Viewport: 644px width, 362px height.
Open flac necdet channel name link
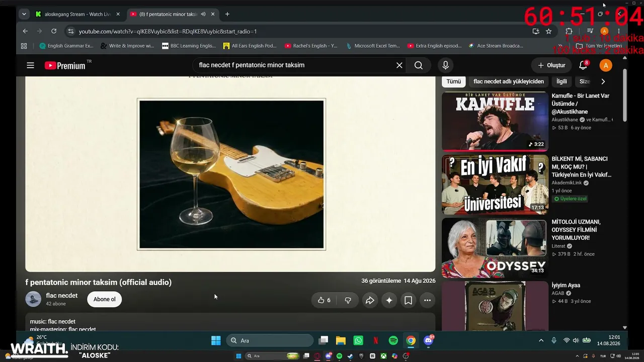coord(62,296)
